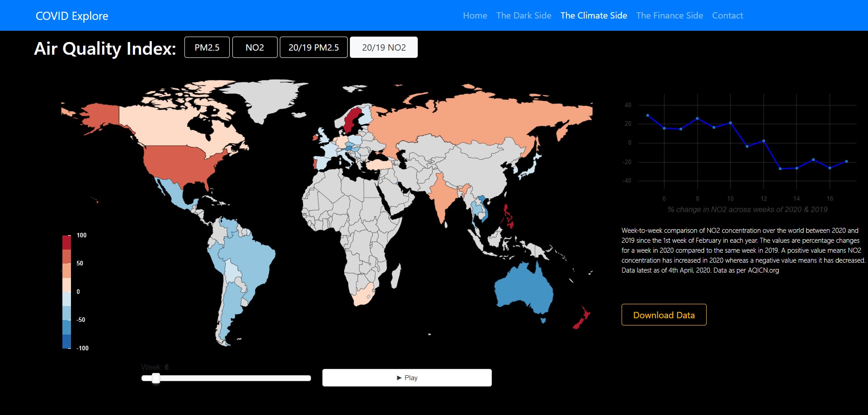This screenshot has width=868, height=415.
Task: Select Australia on the world map
Action: point(524,289)
